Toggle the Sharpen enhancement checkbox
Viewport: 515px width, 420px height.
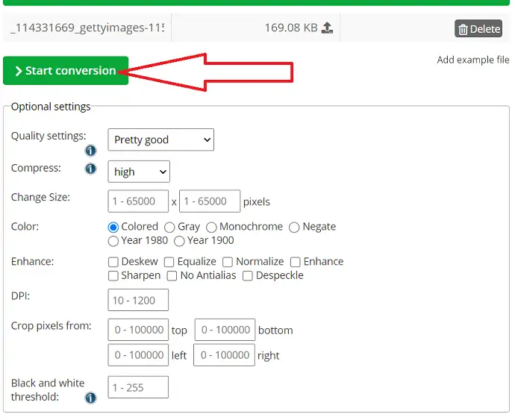(x=113, y=276)
